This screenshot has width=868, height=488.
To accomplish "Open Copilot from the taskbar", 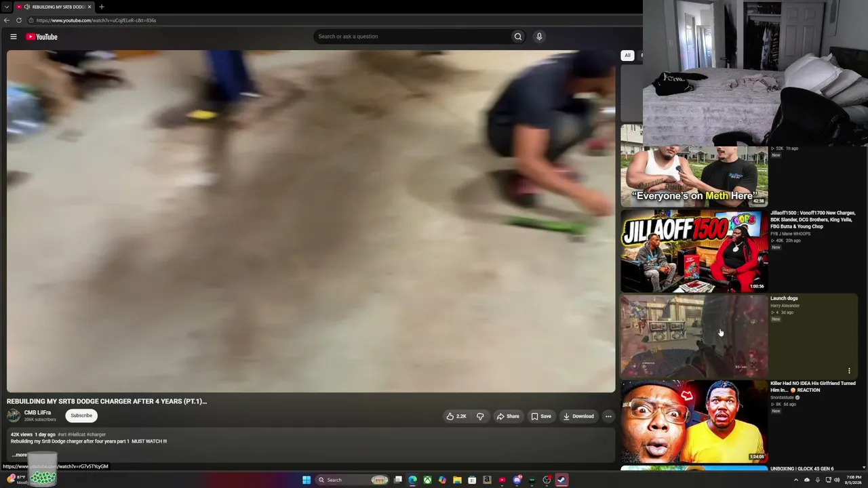I will 443,480.
